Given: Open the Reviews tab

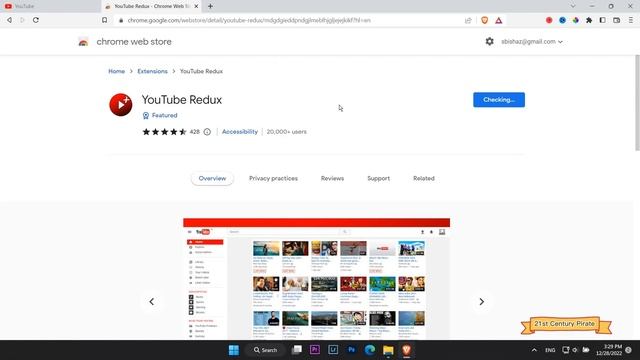Looking at the screenshot, I should pyautogui.click(x=332, y=178).
